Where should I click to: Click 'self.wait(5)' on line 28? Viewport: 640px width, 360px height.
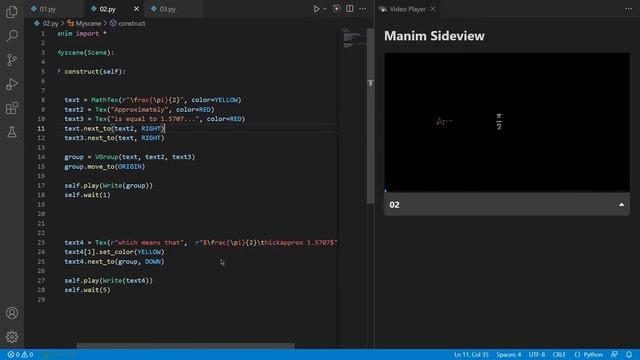87,290
